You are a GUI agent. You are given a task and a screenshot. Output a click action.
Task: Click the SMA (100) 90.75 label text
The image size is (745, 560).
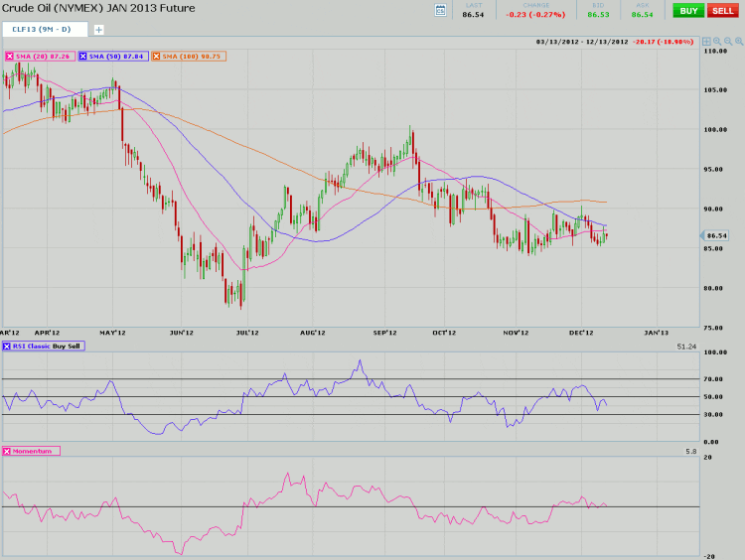pyautogui.click(x=193, y=56)
